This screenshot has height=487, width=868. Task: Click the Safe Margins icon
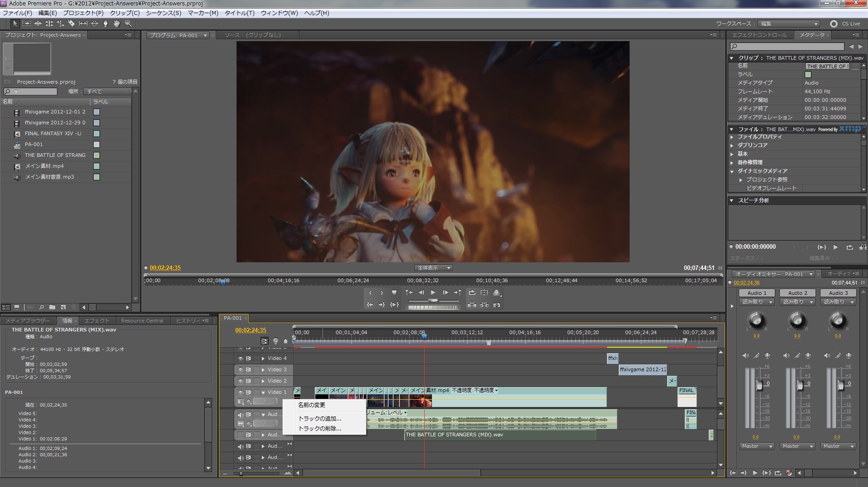click(484, 293)
